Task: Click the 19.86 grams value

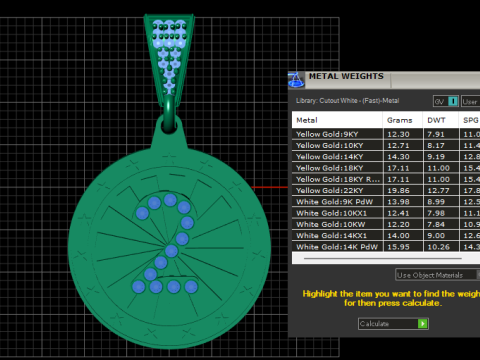Action: (x=398, y=191)
